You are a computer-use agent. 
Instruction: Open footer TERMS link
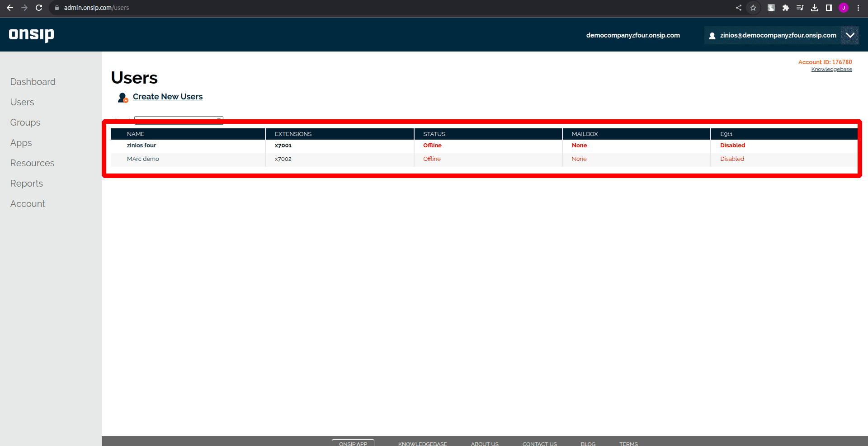pyautogui.click(x=628, y=444)
